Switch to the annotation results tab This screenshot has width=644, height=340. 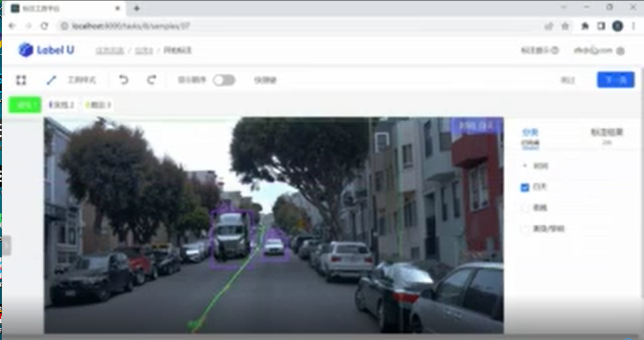click(x=607, y=133)
